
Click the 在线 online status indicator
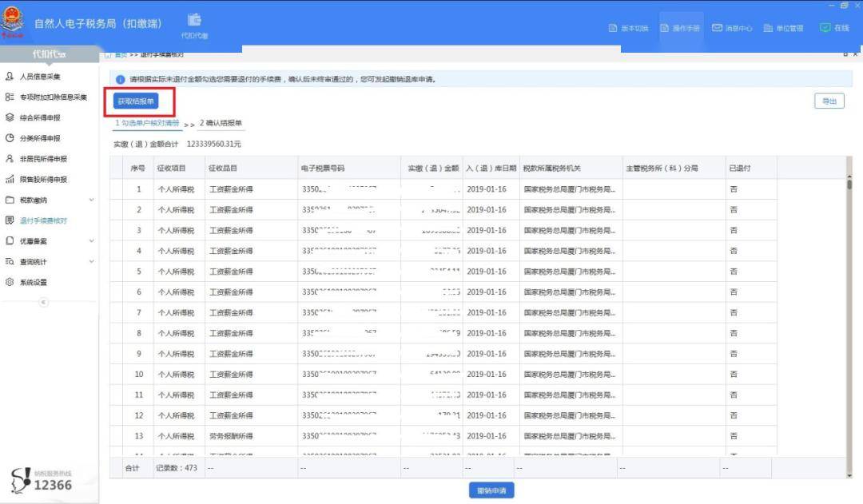coord(834,28)
